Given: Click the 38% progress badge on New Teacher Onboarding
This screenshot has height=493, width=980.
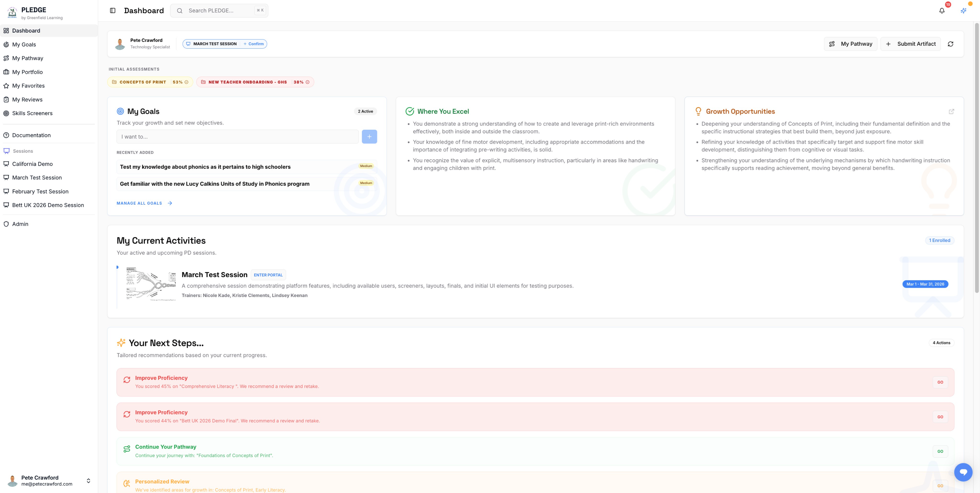Looking at the screenshot, I should click(299, 82).
